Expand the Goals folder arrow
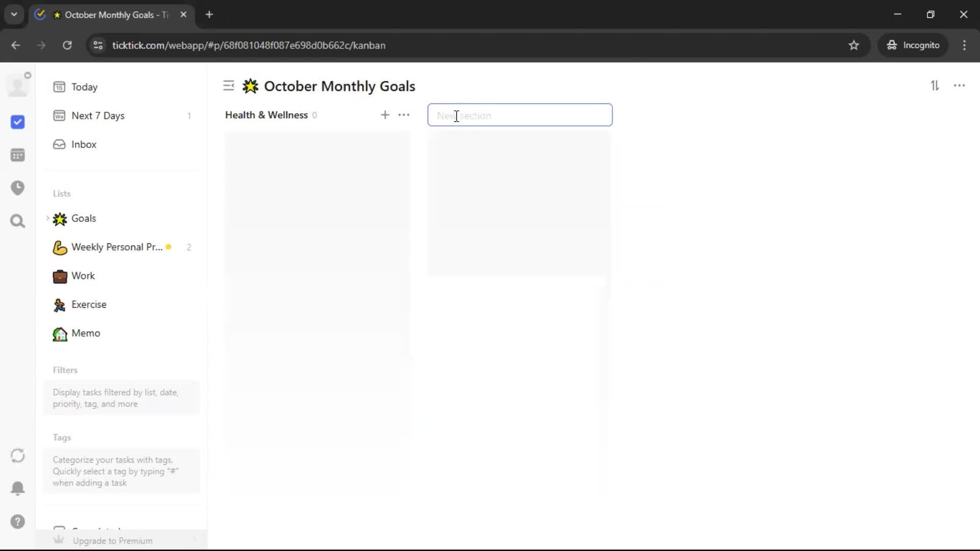980x551 pixels. coord(48,218)
